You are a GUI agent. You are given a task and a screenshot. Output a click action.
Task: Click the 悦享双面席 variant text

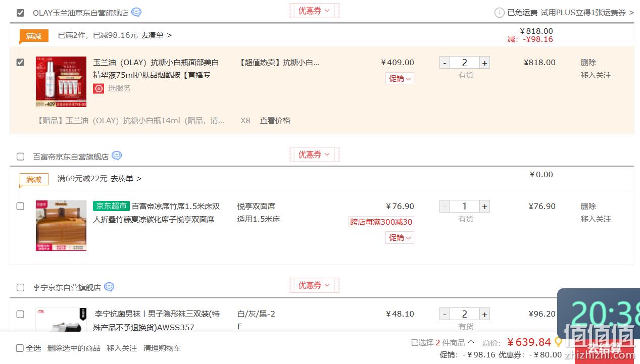(x=256, y=206)
